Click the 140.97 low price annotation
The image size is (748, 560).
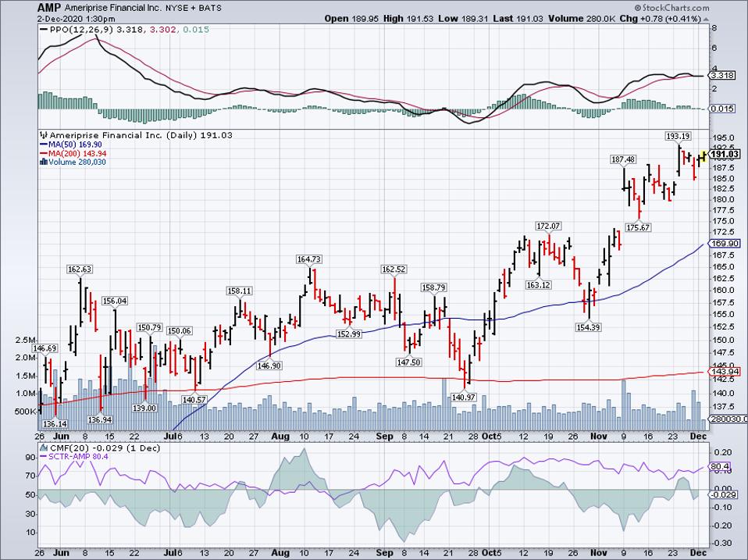(x=464, y=397)
